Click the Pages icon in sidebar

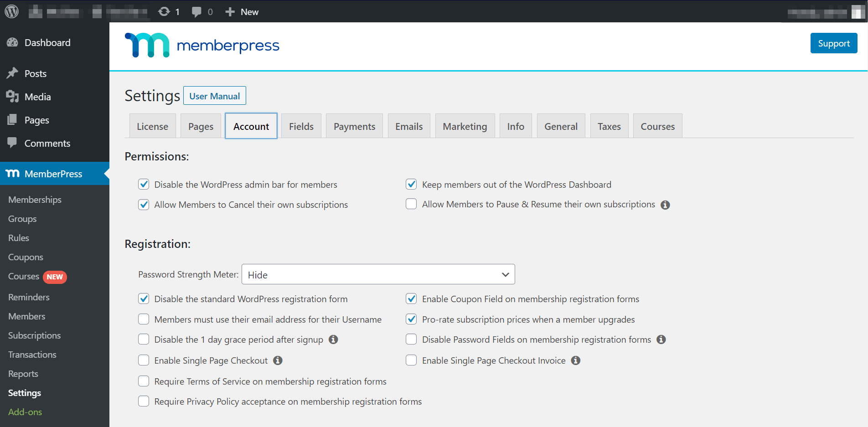click(12, 120)
